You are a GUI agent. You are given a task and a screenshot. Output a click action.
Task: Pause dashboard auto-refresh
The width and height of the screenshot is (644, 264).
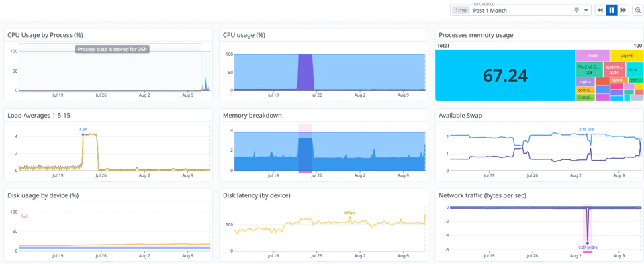[x=612, y=10]
